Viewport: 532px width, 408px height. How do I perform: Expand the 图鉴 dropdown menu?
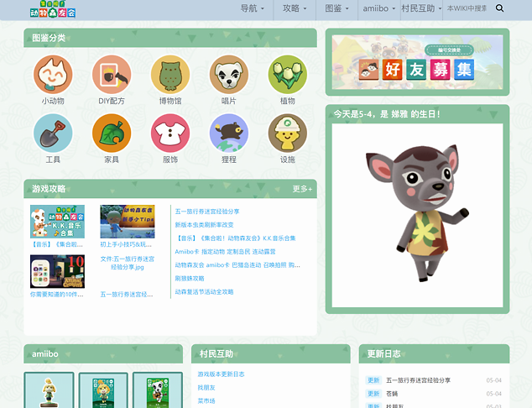click(x=336, y=8)
